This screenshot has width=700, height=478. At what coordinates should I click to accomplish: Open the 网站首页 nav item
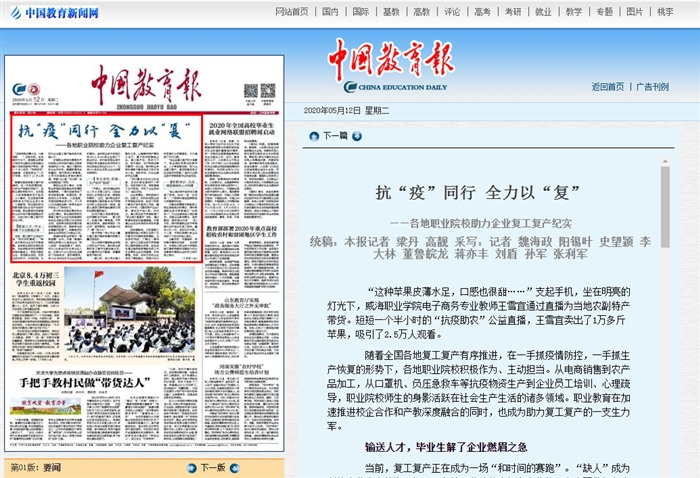click(292, 12)
